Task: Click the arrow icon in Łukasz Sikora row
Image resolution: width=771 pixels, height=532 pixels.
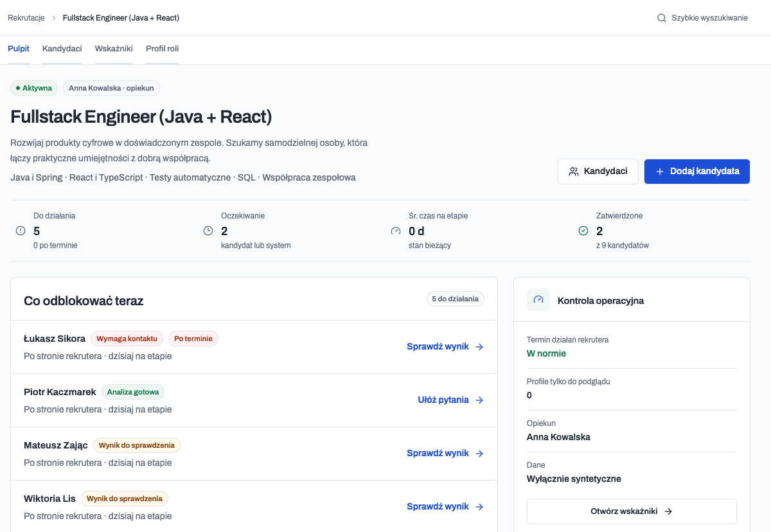Action: [479, 347]
